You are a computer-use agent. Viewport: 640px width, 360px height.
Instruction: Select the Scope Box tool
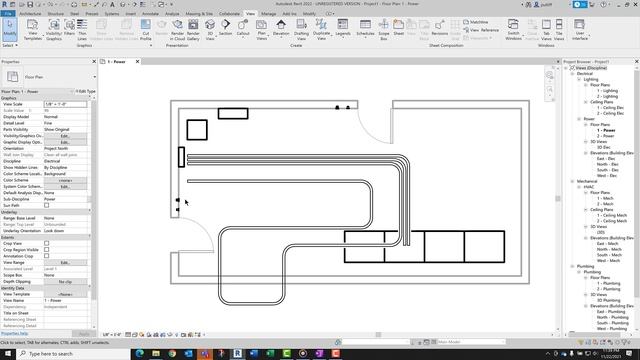pyautogui.click(x=384, y=29)
